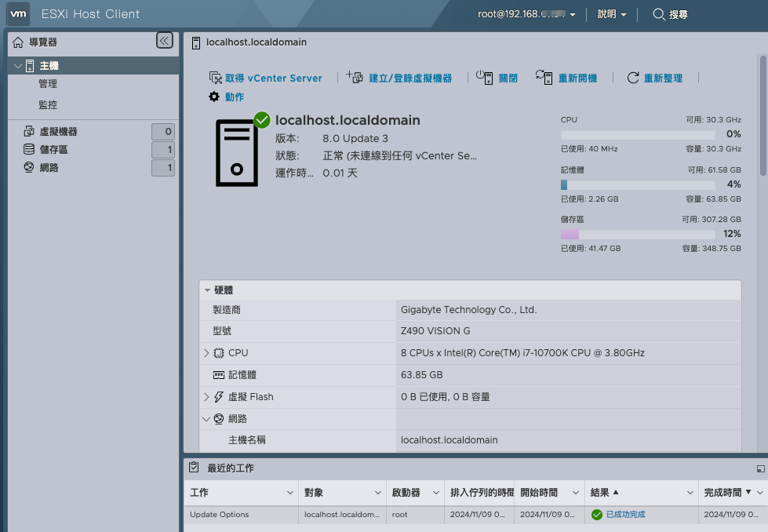
Task: Open the 工作 column dropdown arrow
Action: pyautogui.click(x=290, y=493)
